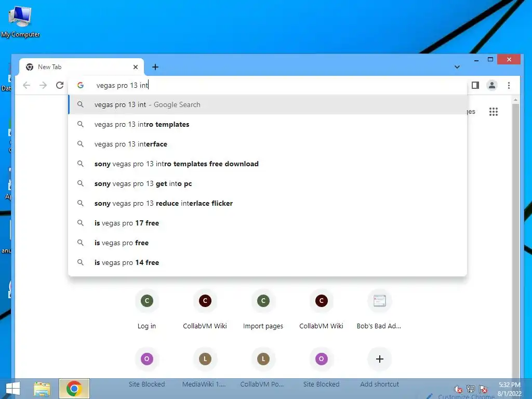The image size is (532, 399).
Task: Open the Google apps grid
Action: (x=494, y=112)
